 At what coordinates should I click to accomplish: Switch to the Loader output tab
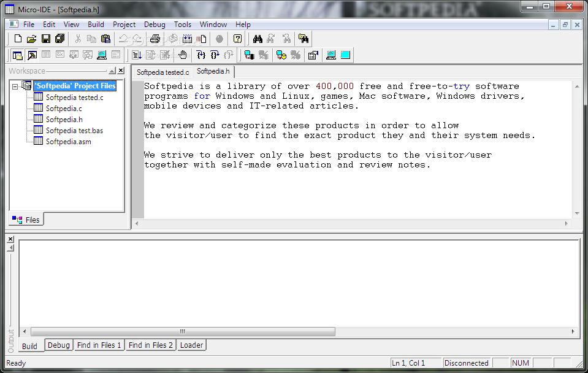pos(192,345)
